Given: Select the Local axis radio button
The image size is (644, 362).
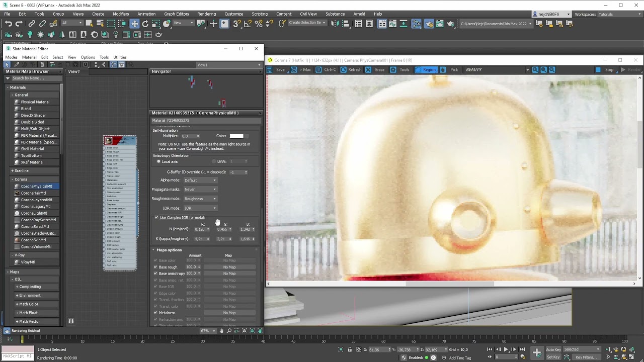Looking at the screenshot, I should click(158, 161).
